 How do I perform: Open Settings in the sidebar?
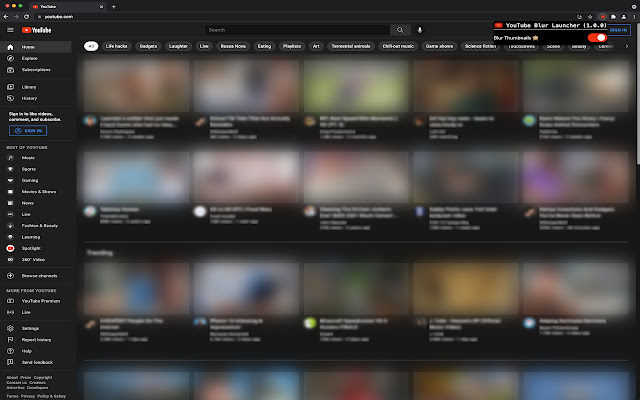[36, 328]
